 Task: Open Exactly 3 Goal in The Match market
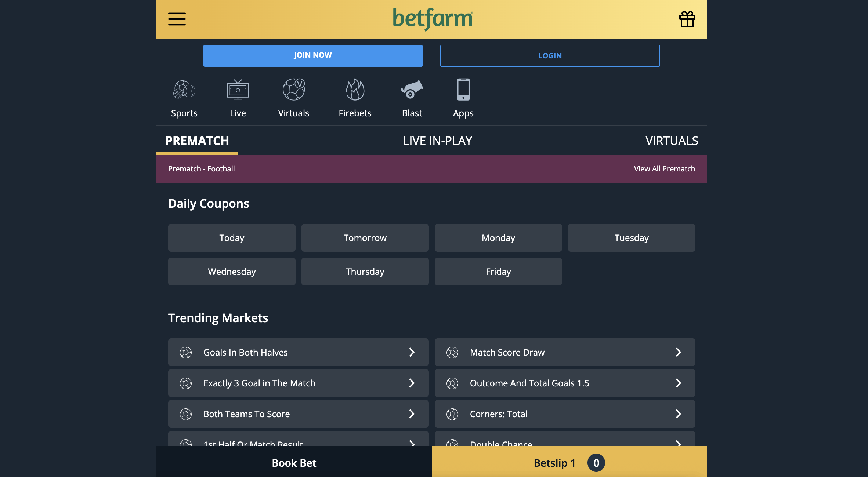pyautogui.click(x=299, y=383)
